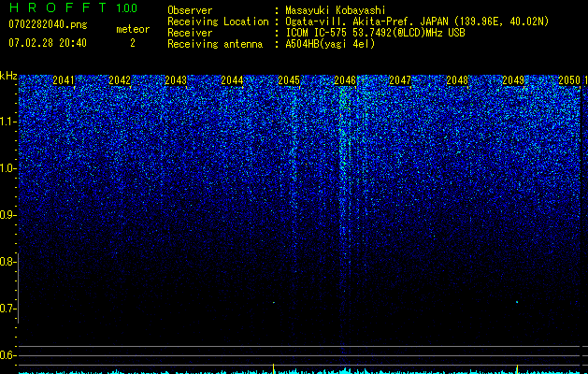The image size is (588, 374).
Task: Select the ICOM IC-575 receiver value
Action: coord(375,33)
